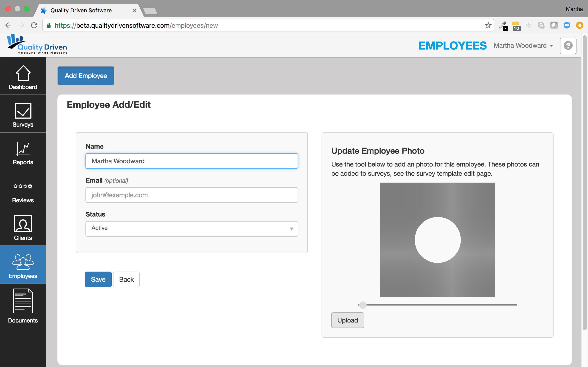The image size is (588, 367).
Task: Reload the page in browser
Action: [34, 25]
